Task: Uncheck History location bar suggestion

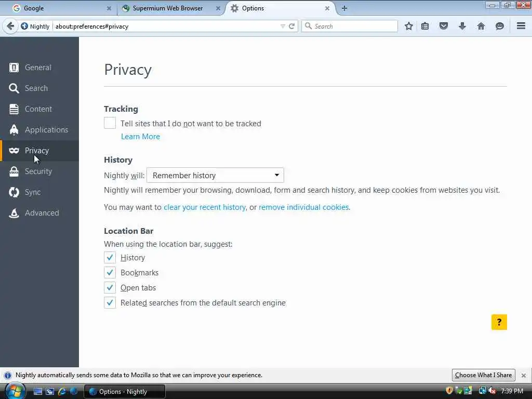Action: pyautogui.click(x=110, y=258)
